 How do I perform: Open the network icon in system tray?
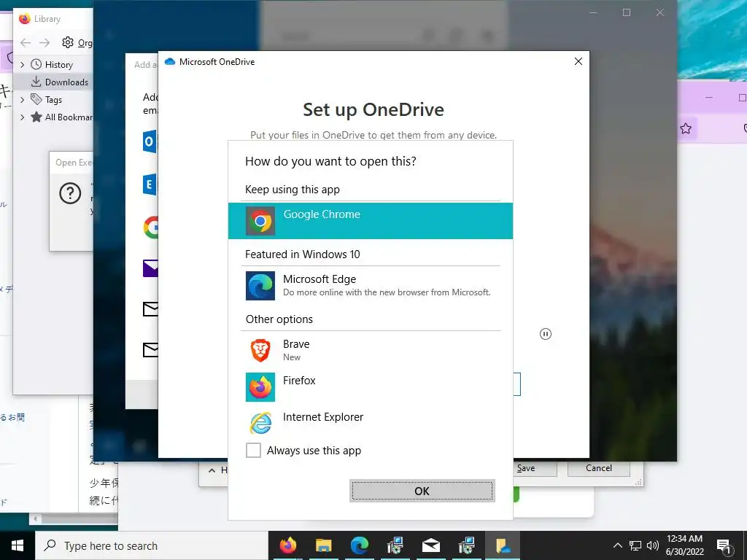(x=635, y=545)
